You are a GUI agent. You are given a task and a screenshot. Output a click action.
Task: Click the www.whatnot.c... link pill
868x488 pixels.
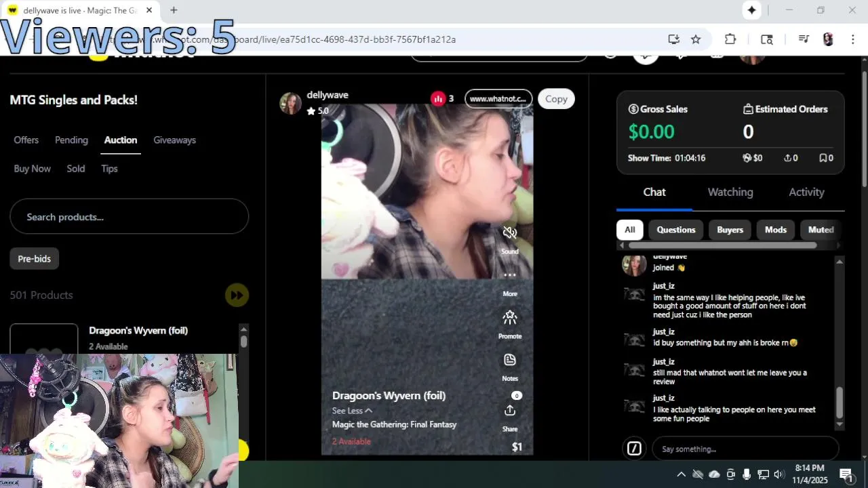pyautogui.click(x=498, y=99)
